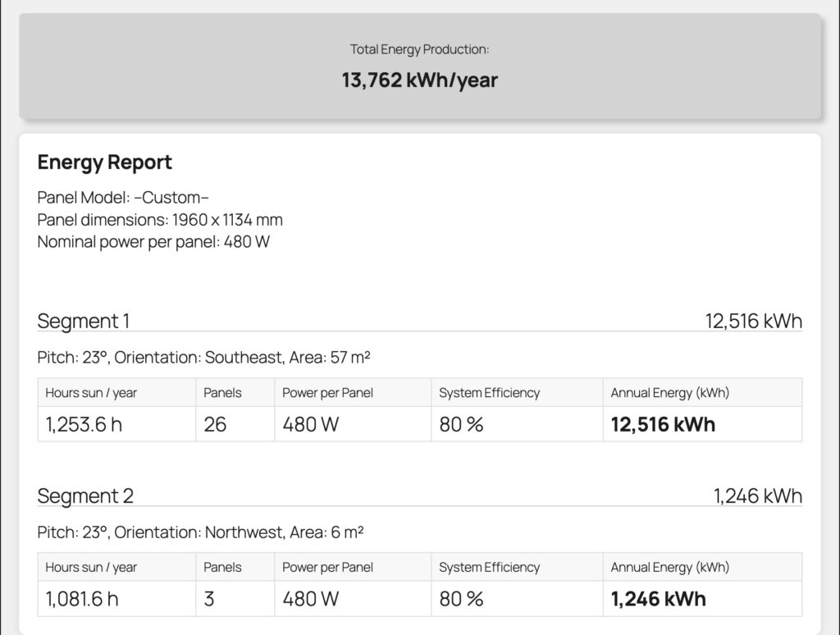
Task: Click Segment 2 Power per Panel header
Action: [x=327, y=567]
